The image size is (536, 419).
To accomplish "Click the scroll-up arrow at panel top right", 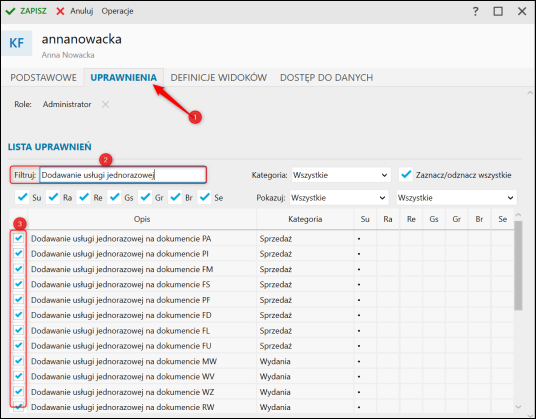I will click(x=530, y=93).
